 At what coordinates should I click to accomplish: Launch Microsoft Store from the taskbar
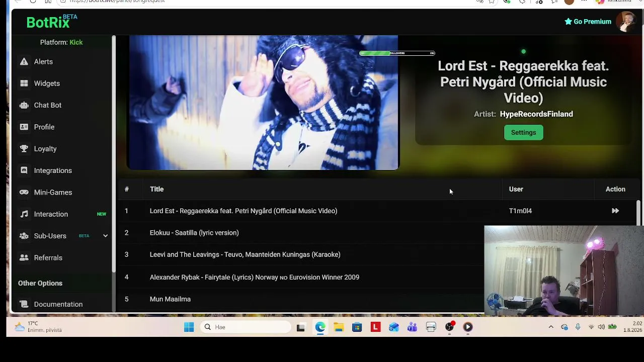(357, 327)
